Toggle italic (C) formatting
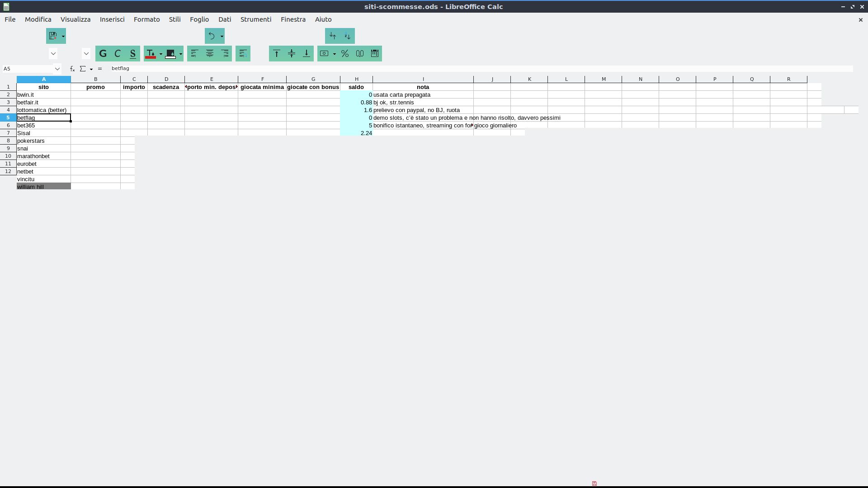The width and height of the screenshot is (868, 488). pos(118,53)
